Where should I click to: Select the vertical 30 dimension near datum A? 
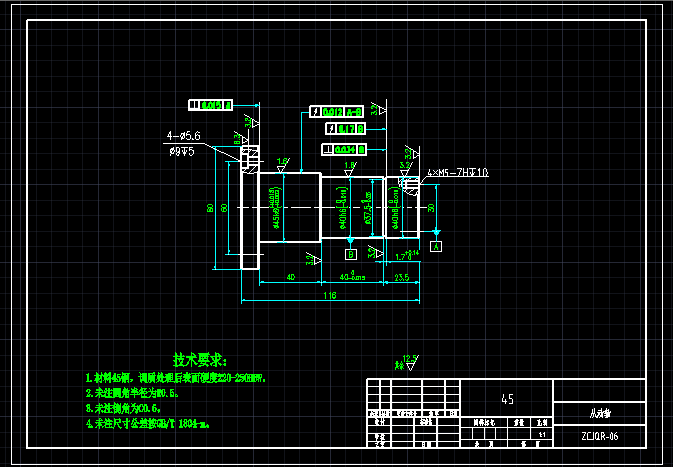[x=431, y=208]
